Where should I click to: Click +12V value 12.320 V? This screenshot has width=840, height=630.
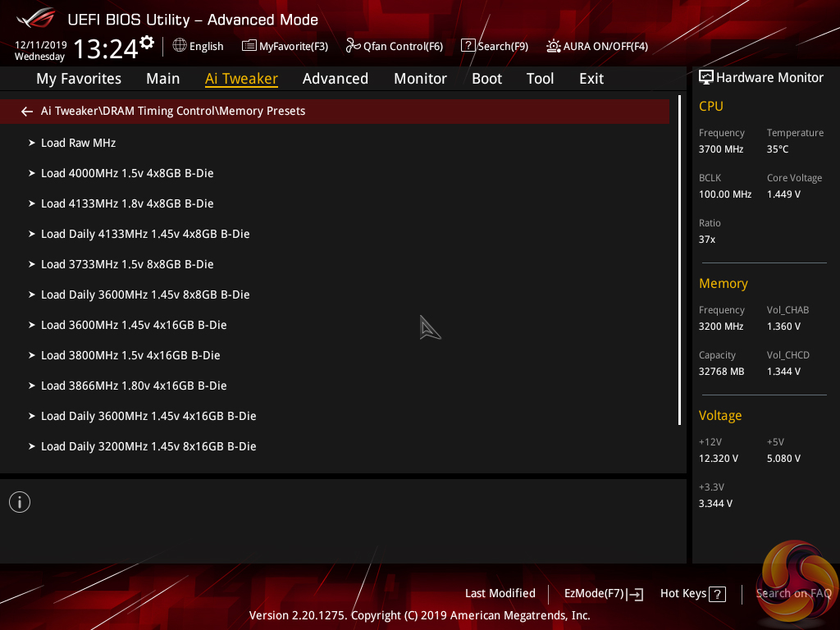coord(718,459)
